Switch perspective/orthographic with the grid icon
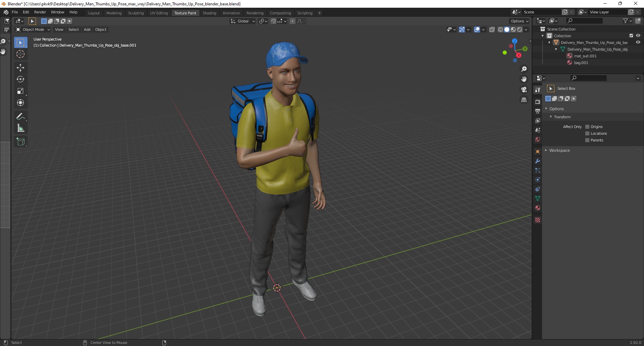 [524, 100]
